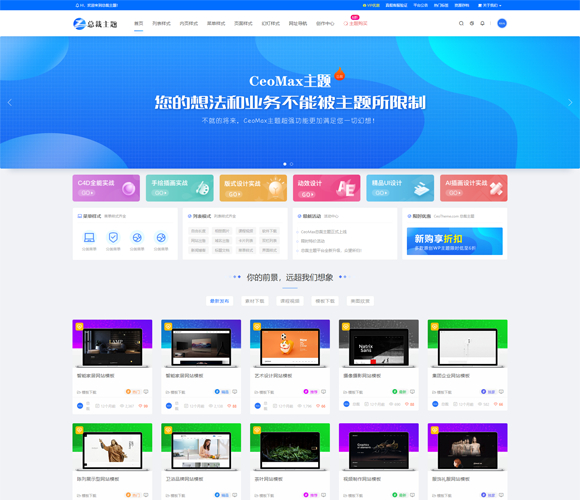Screen dimensions: 580x500
Task: Select the last tab right of 模板下载
Action: [x=360, y=301]
